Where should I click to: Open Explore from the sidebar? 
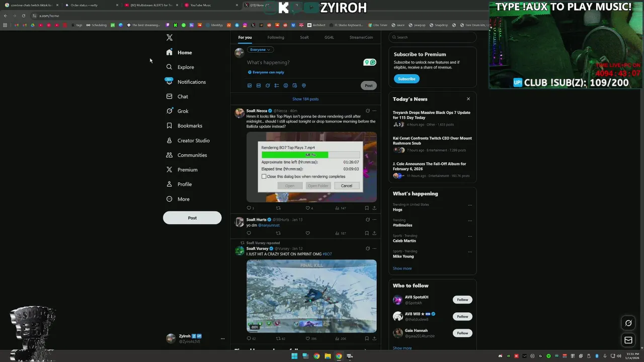point(180,67)
